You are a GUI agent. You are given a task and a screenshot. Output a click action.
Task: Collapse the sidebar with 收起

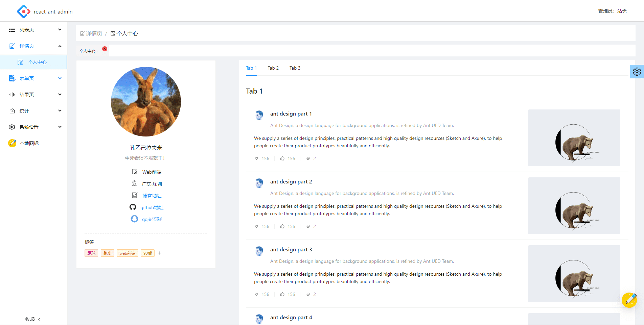(x=33, y=319)
